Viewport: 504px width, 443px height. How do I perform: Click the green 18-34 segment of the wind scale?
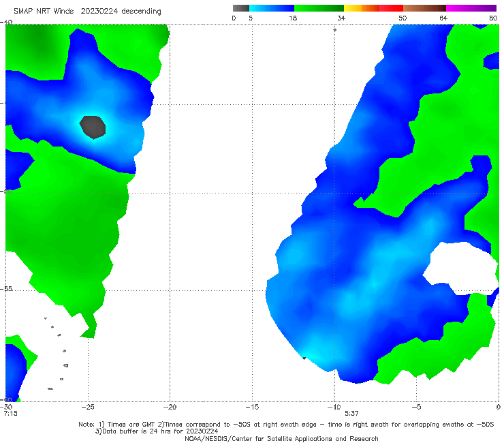click(x=319, y=8)
